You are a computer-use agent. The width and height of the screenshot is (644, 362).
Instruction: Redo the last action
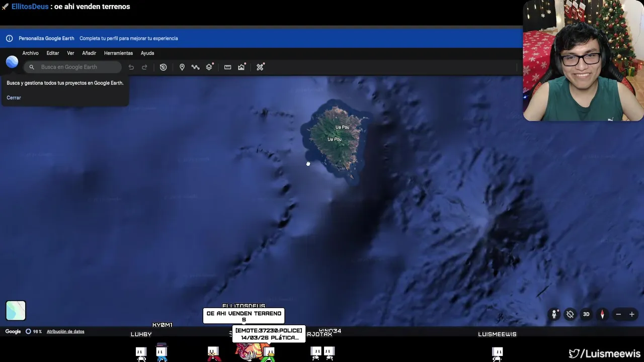[144, 67]
